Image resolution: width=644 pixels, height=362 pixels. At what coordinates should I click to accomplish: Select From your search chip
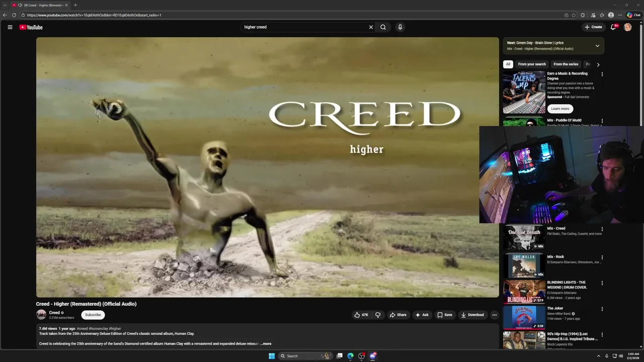[x=532, y=64]
